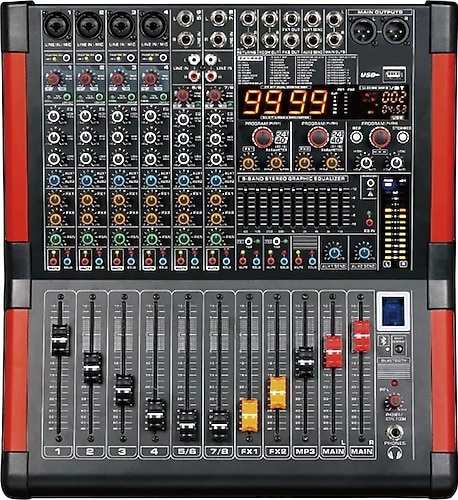This screenshot has height=500, width=458.
Task: Click the red PHONES/CTRL ROOM level knob
Action: pyautogui.click(x=395, y=401)
